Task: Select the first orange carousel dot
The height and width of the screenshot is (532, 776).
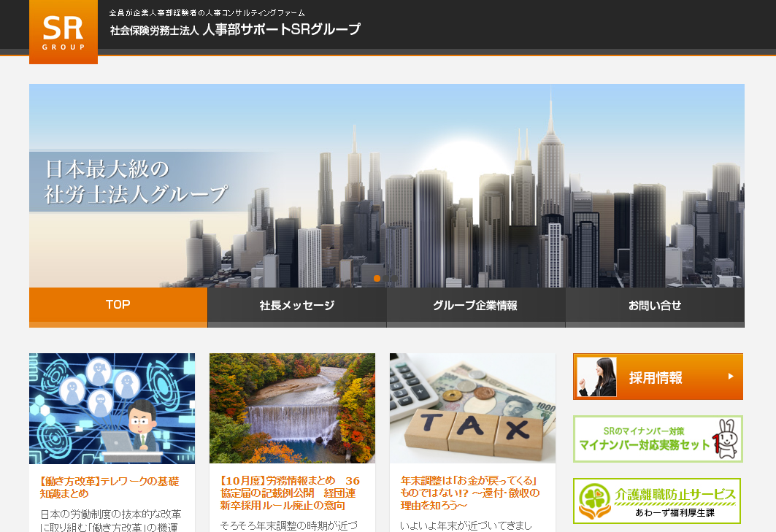Action: (x=377, y=279)
